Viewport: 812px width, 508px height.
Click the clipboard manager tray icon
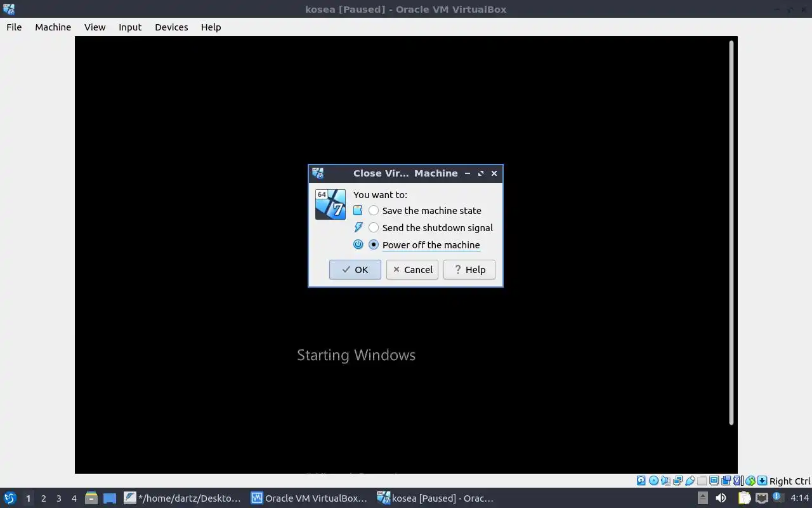click(x=744, y=498)
